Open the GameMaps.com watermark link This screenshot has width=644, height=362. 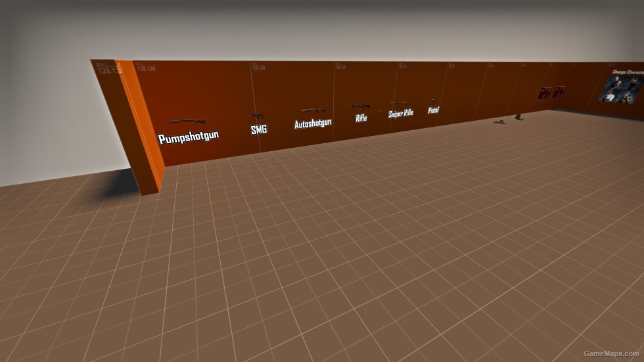(x=611, y=353)
